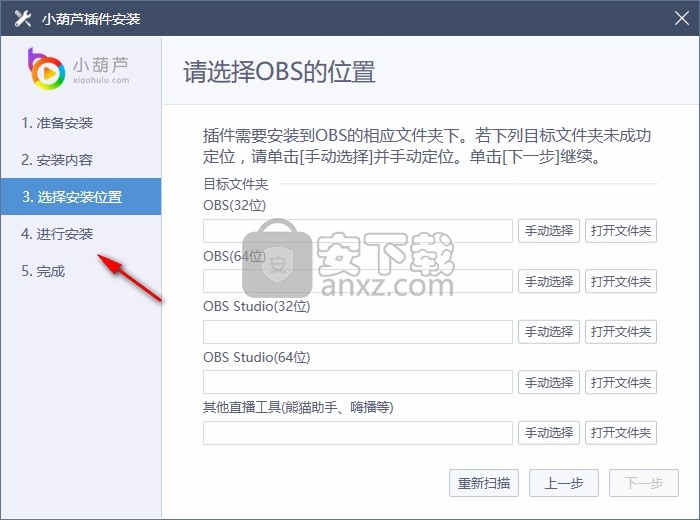The height and width of the screenshot is (520, 700).
Task: Close the plugin installer window
Action: [x=681, y=18]
